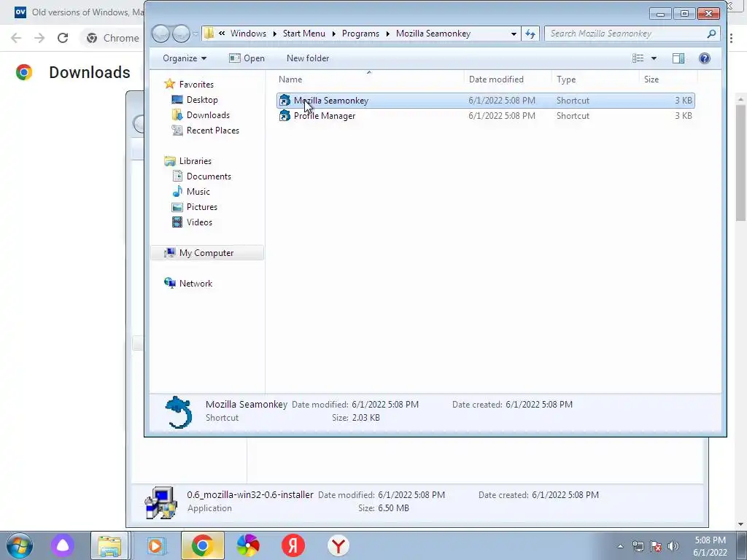Viewport: 747px width, 560px height.
Task: Open Videos library
Action: pyautogui.click(x=200, y=222)
